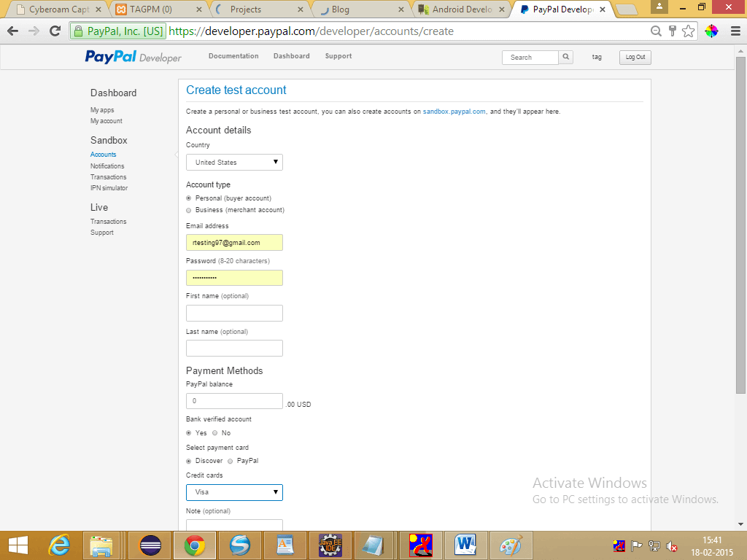This screenshot has height=560, width=747.
Task: Open the sandbox.paypal.com link
Action: click(x=454, y=112)
